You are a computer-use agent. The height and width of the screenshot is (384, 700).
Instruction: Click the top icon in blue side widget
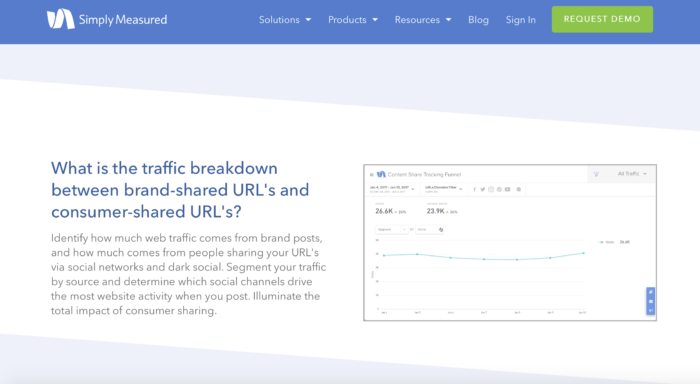pyautogui.click(x=650, y=292)
